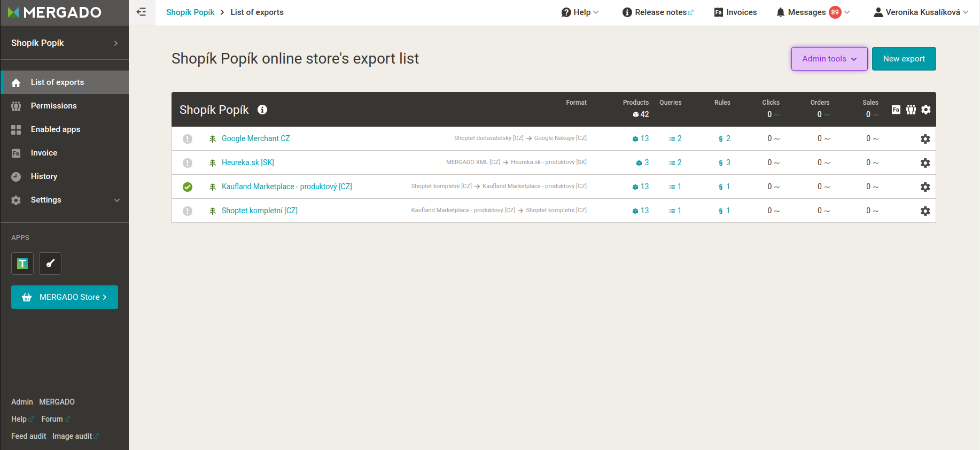Open Permissions in sidebar

click(65, 106)
